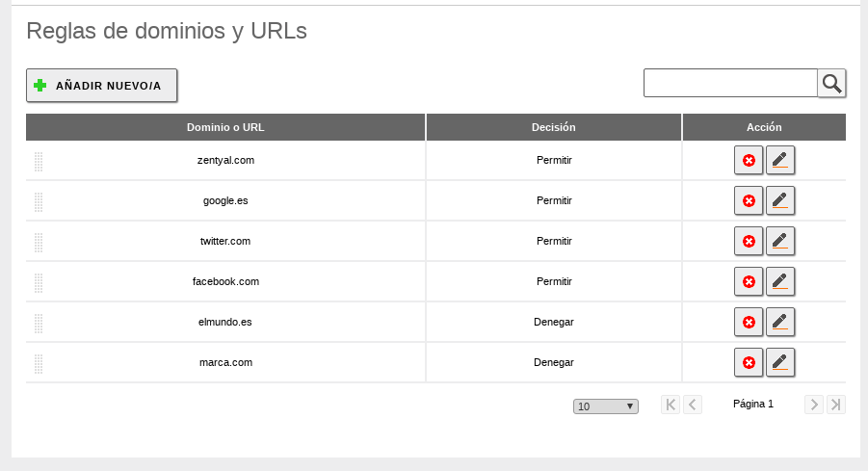Click the Reglas de dominios y URLs heading
This screenshot has height=471, width=868.
point(167,31)
